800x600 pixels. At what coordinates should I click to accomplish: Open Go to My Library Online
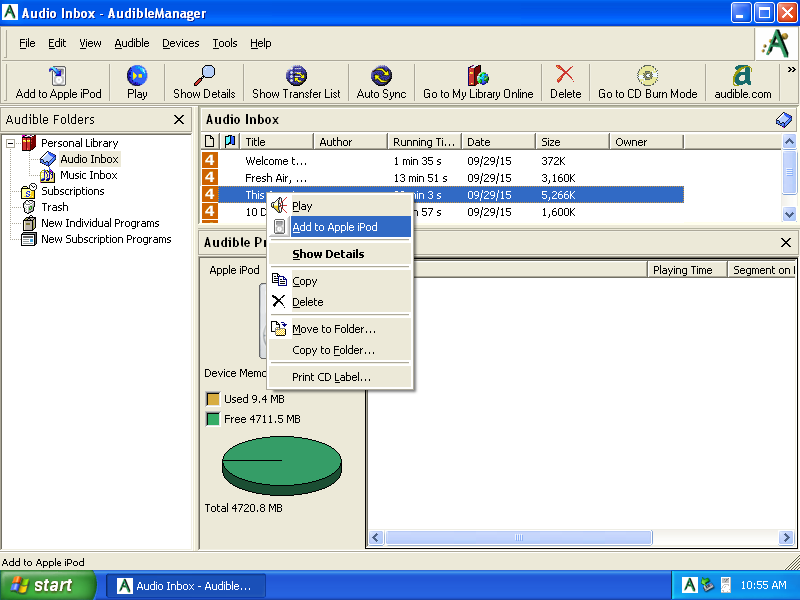click(478, 82)
